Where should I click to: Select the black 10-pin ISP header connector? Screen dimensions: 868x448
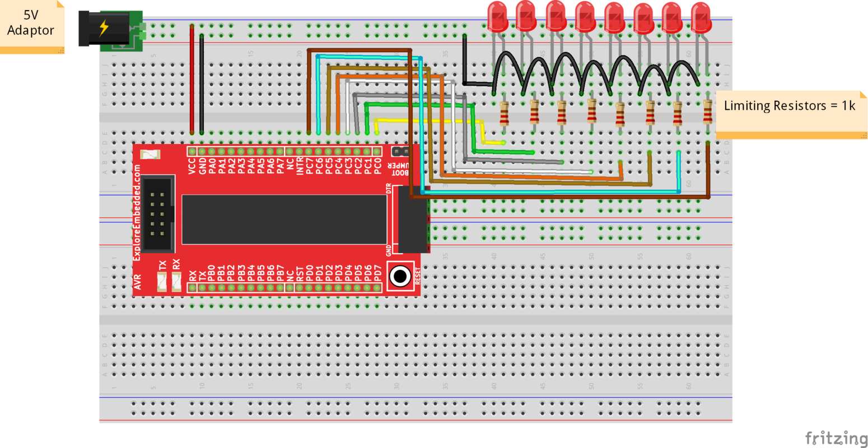[157, 214]
